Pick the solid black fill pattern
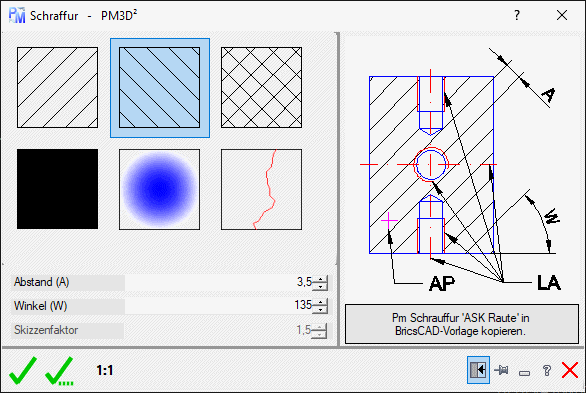The height and width of the screenshot is (393, 586). click(x=58, y=189)
